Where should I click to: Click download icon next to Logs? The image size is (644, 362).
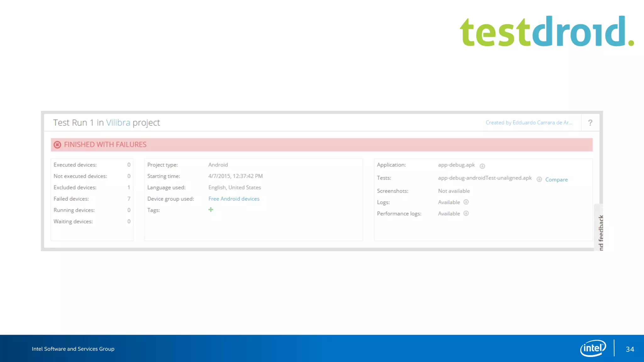click(466, 202)
